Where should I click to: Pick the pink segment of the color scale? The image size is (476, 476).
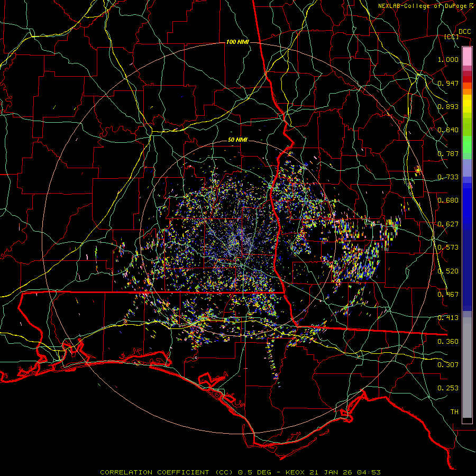click(x=467, y=57)
